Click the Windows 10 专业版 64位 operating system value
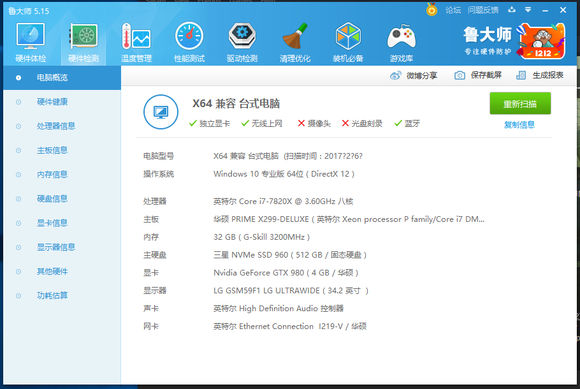This screenshot has width=580, height=389. (284, 174)
